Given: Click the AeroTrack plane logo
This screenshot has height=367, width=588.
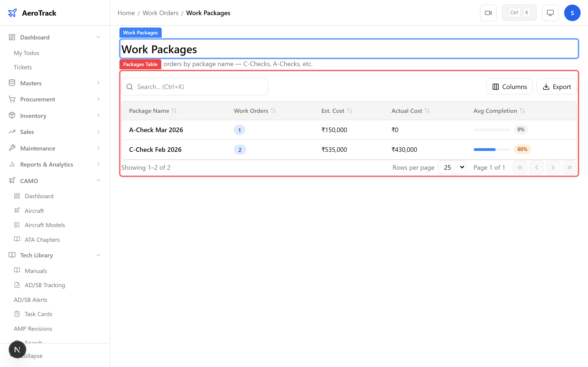Looking at the screenshot, I should [12, 13].
